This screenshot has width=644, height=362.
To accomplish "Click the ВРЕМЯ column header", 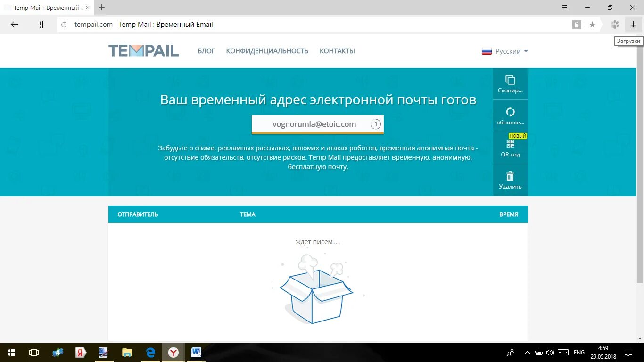I will [x=509, y=214].
